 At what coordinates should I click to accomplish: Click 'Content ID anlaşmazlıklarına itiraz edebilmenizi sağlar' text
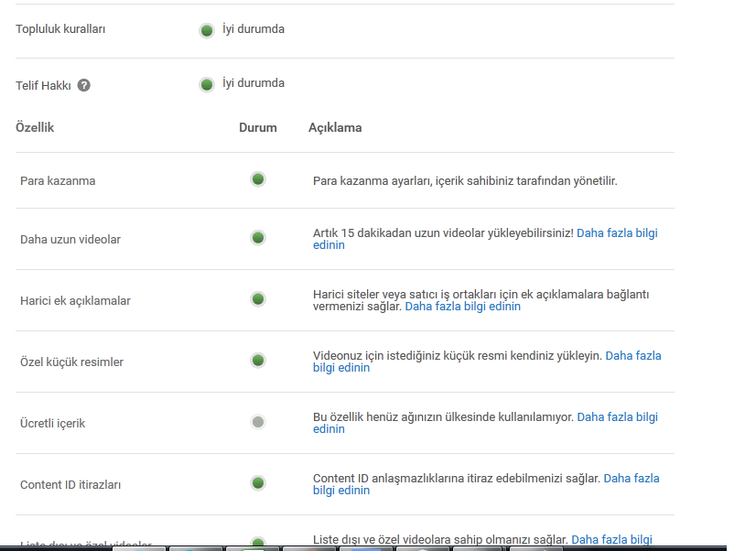457,478
